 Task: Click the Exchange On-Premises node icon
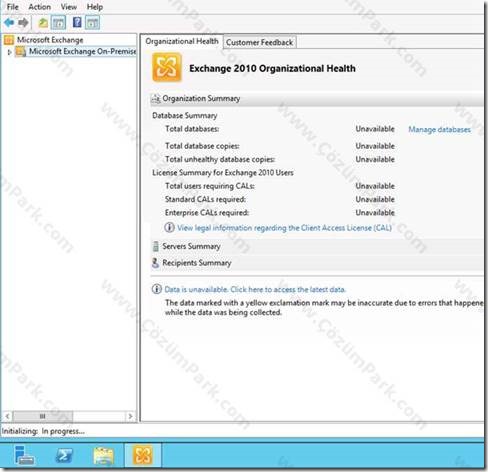(x=21, y=52)
